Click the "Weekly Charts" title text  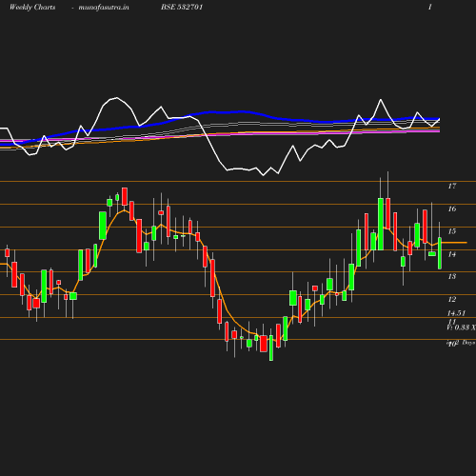(32, 8)
